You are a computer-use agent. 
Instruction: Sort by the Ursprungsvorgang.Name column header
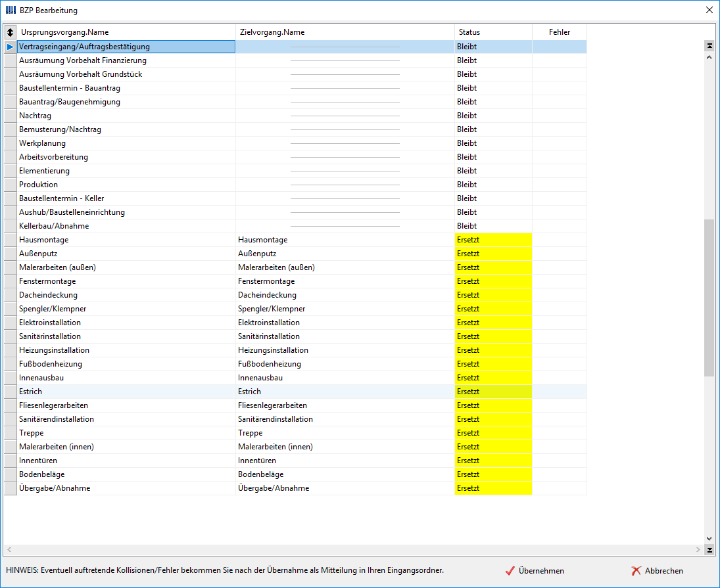tap(126, 32)
